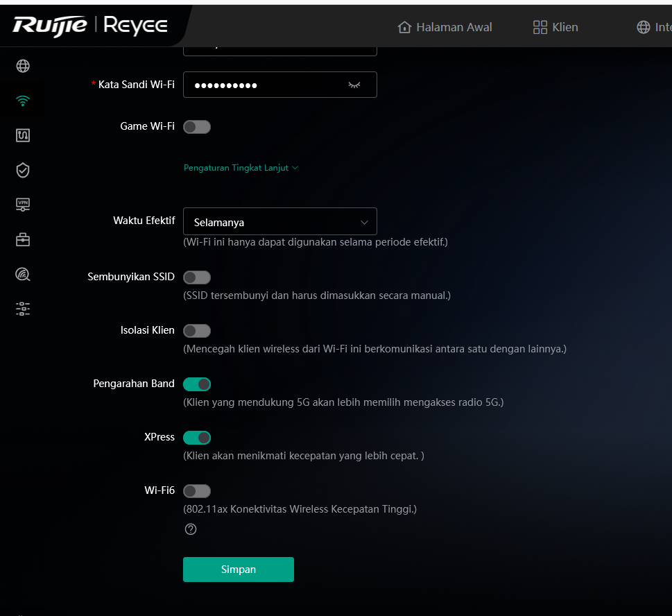Show Wi-Fi password with eye icon
The image size is (672, 616).
point(354,85)
